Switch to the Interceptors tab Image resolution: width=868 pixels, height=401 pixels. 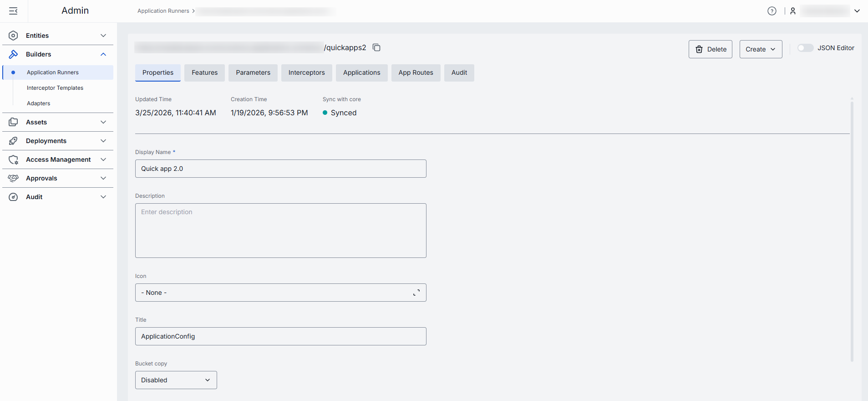[x=306, y=73]
